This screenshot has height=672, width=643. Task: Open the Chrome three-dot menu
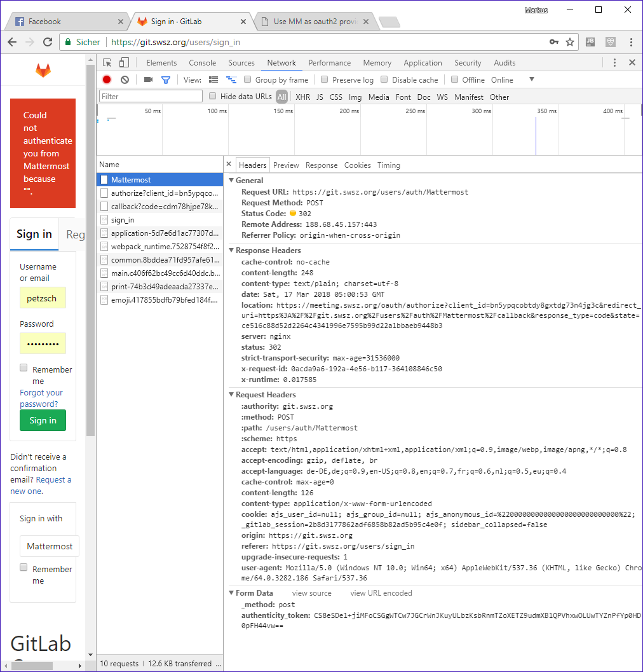pyautogui.click(x=631, y=42)
